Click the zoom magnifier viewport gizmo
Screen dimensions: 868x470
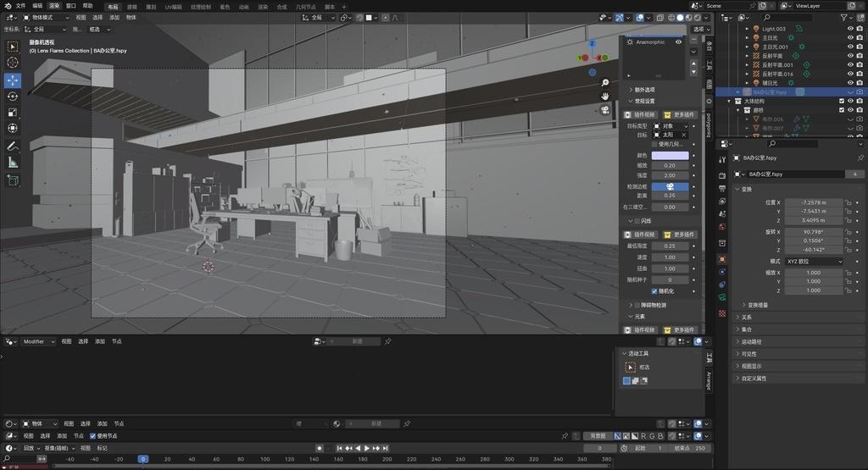click(605, 82)
